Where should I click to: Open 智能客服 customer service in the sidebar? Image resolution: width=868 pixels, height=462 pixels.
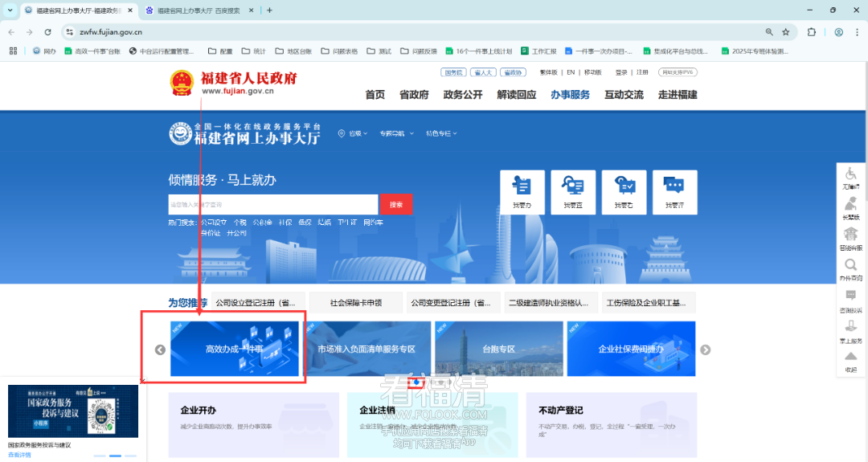pyautogui.click(x=850, y=238)
